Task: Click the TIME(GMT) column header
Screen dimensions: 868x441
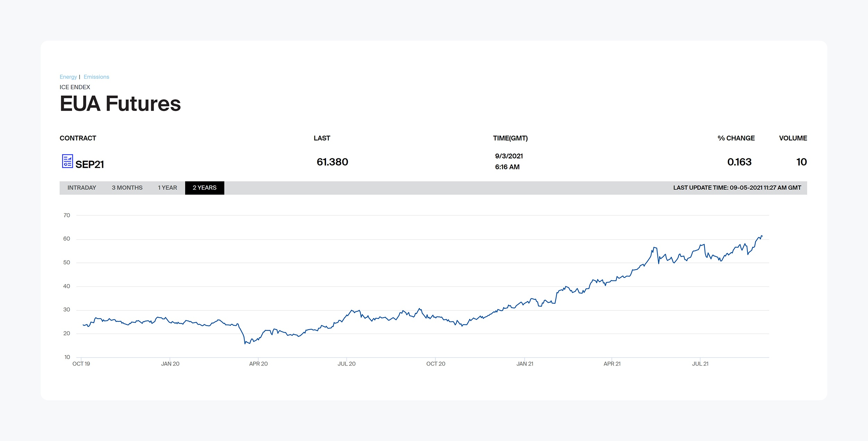Action: point(510,138)
